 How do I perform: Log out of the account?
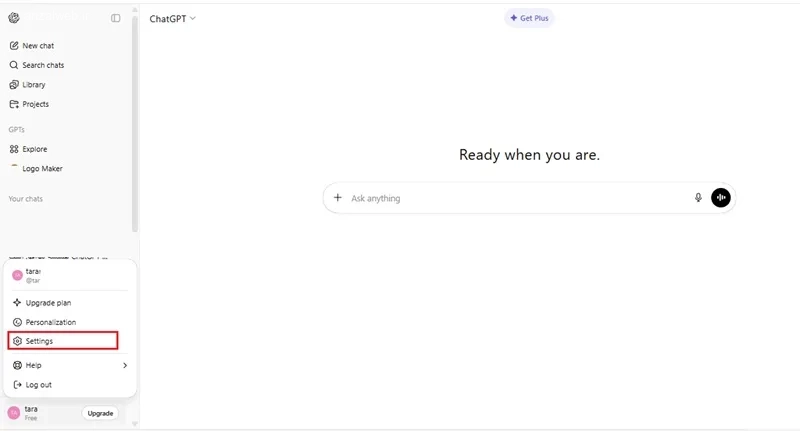[69, 385]
